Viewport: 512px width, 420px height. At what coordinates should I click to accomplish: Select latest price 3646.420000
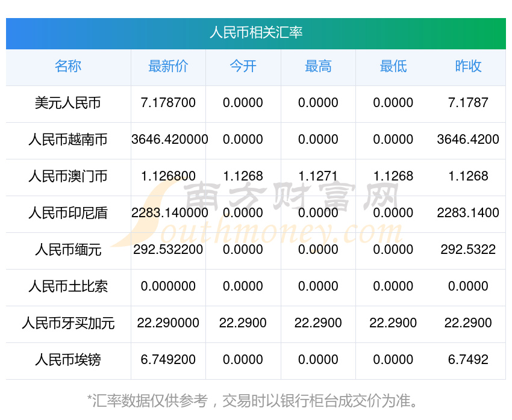tap(169, 139)
